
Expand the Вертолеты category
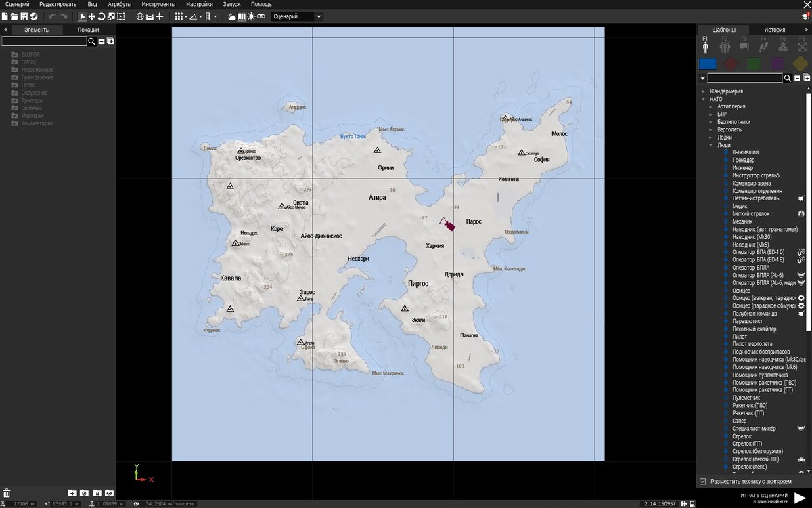(710, 129)
